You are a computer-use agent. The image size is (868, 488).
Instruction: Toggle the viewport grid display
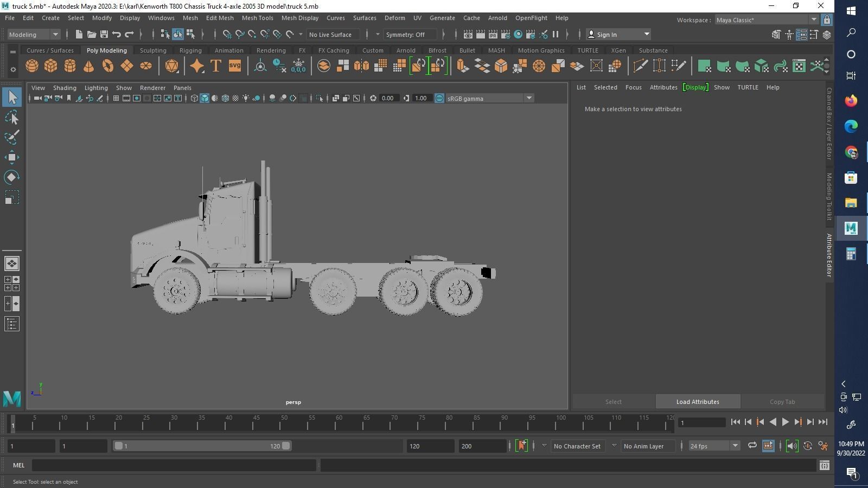[116, 98]
